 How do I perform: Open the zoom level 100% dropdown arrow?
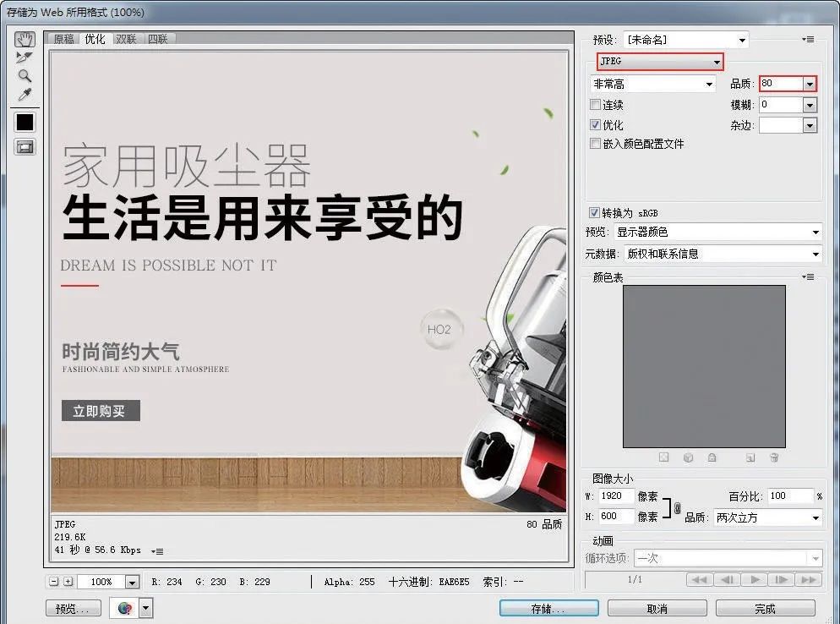[132, 582]
